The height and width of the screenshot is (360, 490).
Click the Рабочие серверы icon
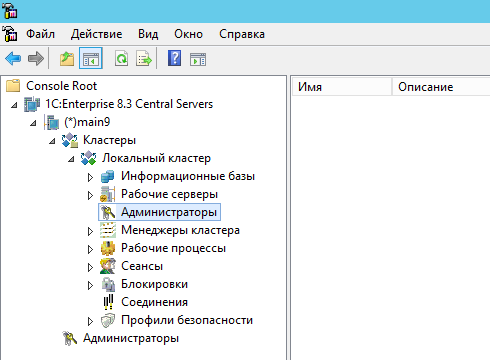tap(108, 194)
